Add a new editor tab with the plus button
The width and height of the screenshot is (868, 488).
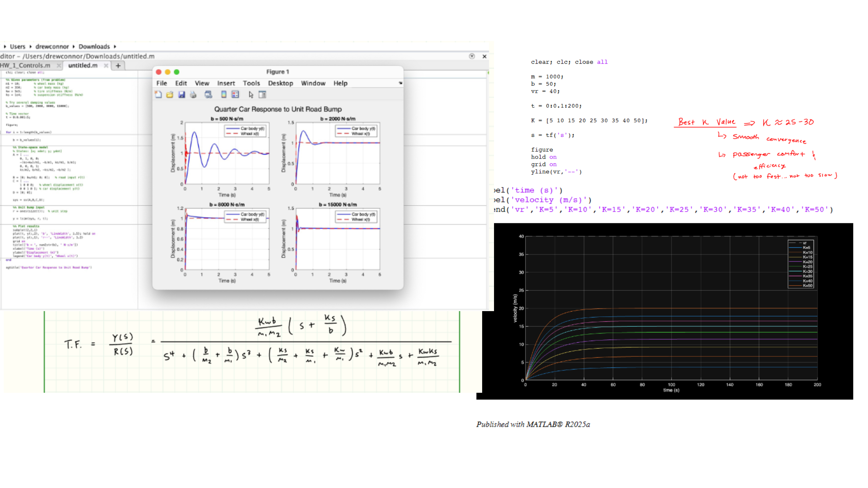coord(118,65)
